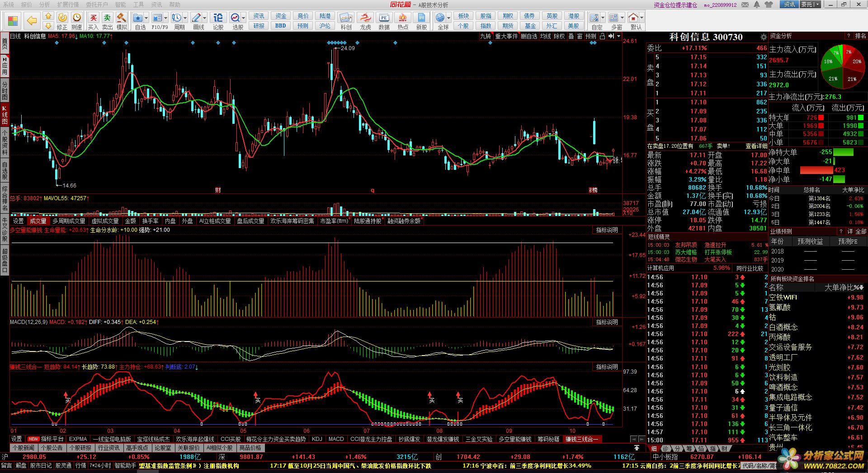Click the BBD button

(281, 26)
